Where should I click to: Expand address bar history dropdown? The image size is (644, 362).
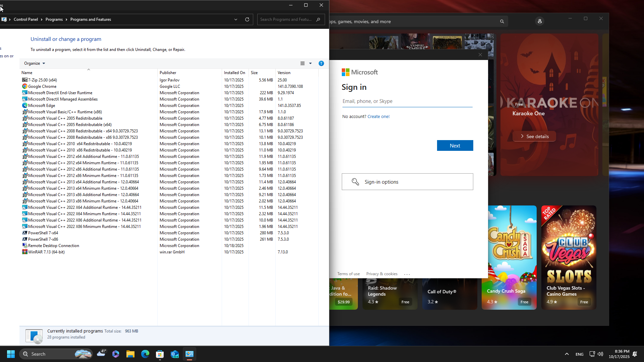pyautogui.click(x=236, y=19)
